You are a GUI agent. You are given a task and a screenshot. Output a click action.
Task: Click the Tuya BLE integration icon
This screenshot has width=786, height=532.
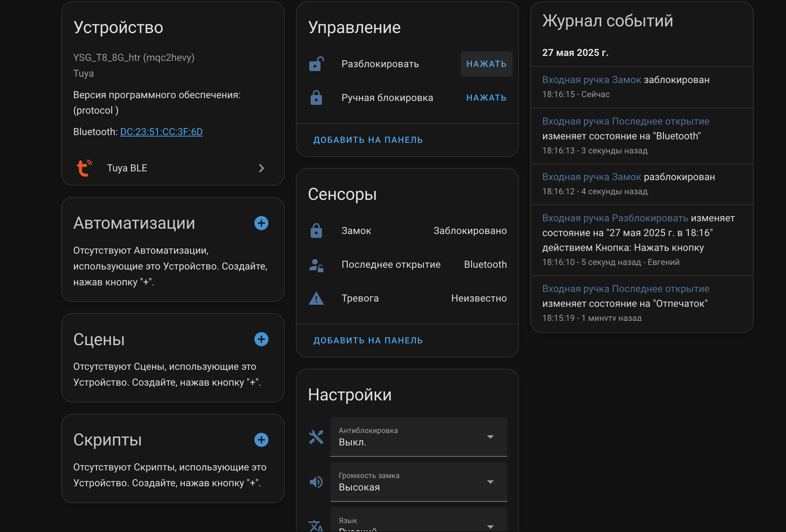click(x=84, y=168)
